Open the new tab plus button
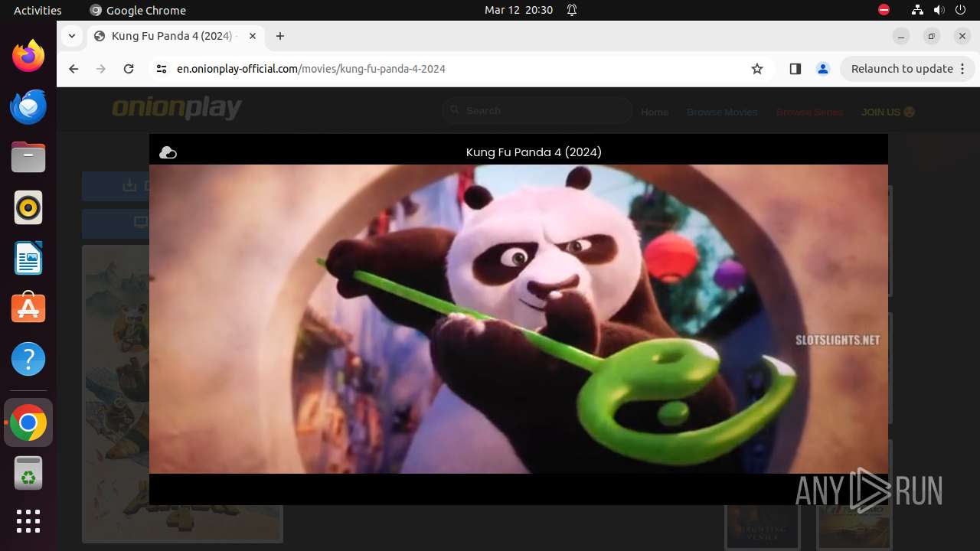This screenshot has height=551, width=980. [280, 36]
